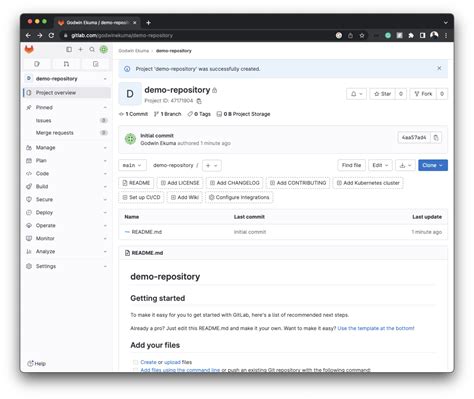
Task: Click the GitLab fox logo
Action: point(29,49)
